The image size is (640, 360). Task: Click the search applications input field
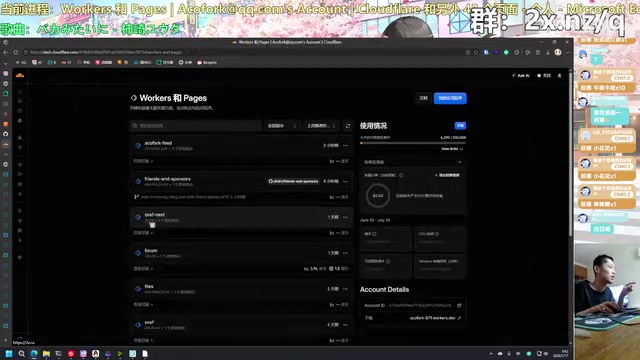(x=196, y=126)
